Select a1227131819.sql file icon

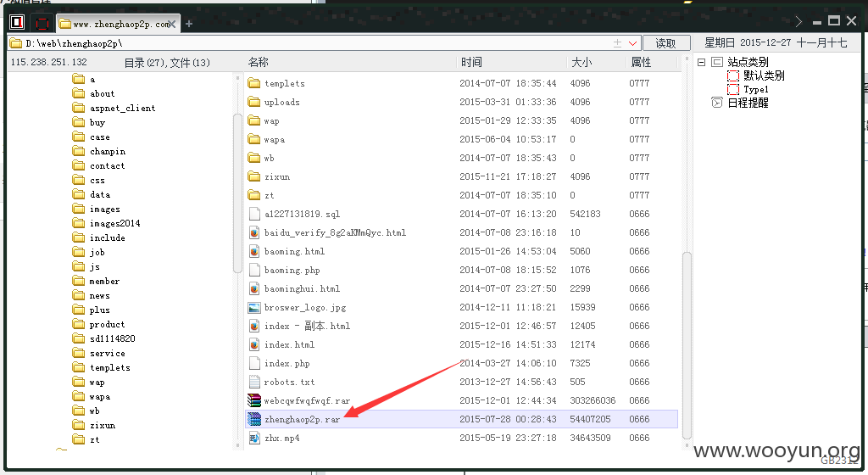pos(254,214)
